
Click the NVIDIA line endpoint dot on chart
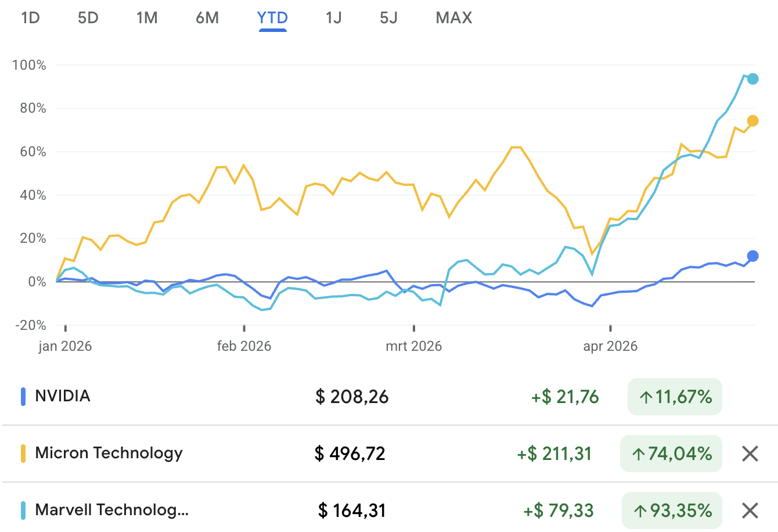tap(752, 256)
